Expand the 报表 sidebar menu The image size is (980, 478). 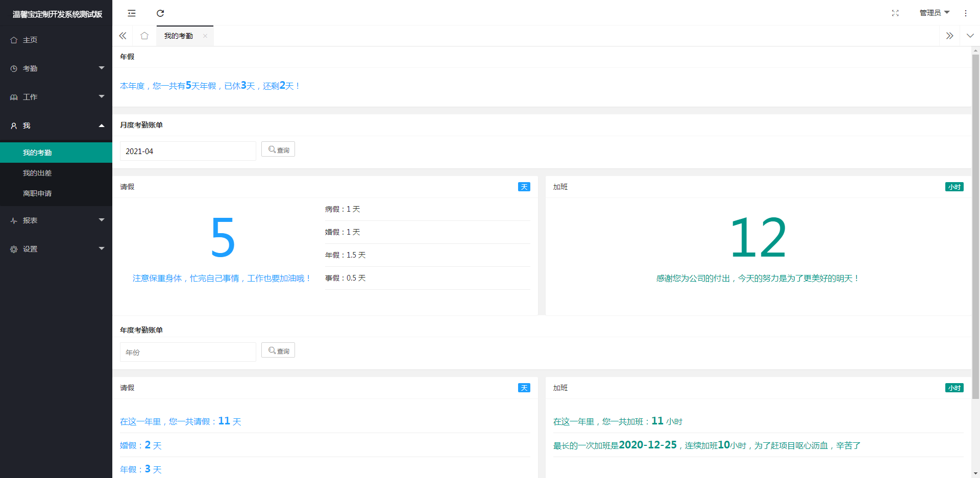pyautogui.click(x=56, y=220)
